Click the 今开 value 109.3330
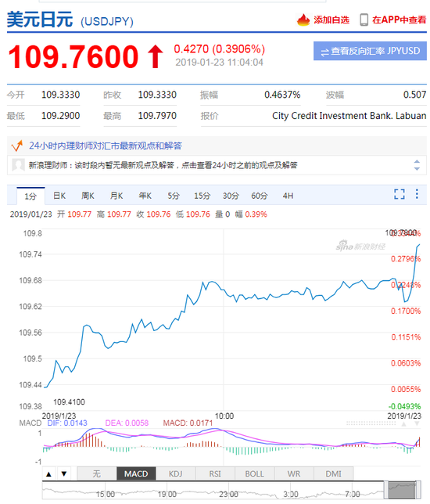This screenshot has width=430, height=504. pyautogui.click(x=61, y=95)
